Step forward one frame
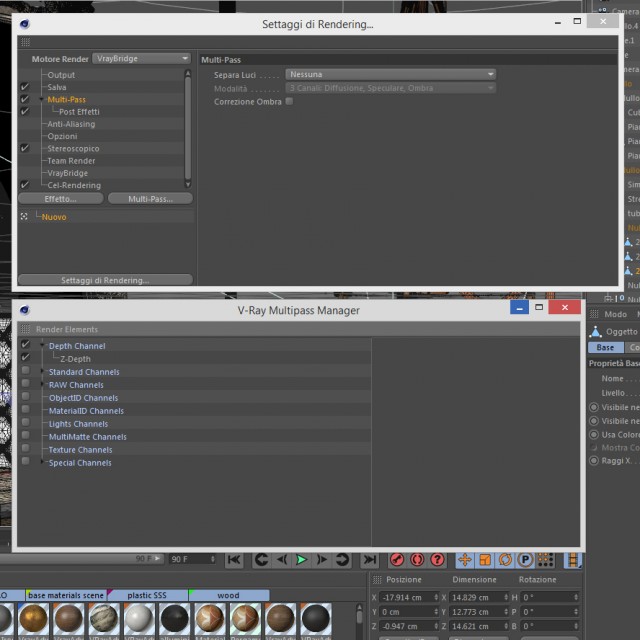Image resolution: width=640 pixels, height=640 pixels. [x=322, y=560]
